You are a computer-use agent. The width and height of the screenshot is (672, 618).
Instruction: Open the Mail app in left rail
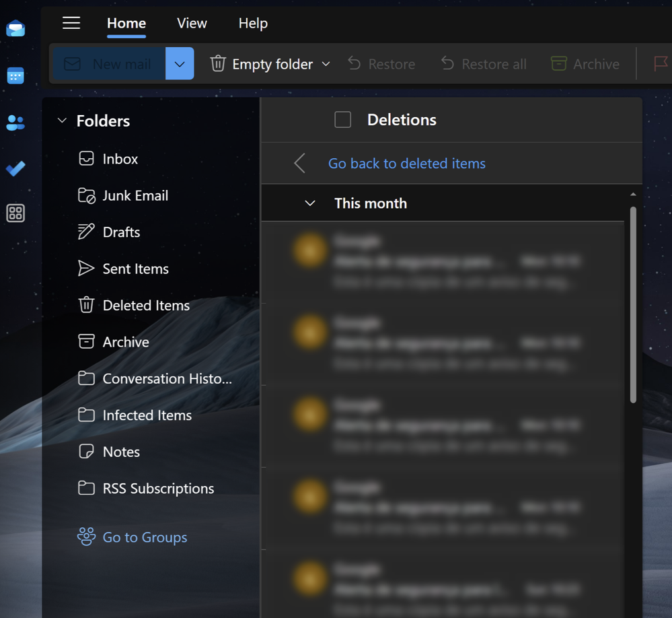pyautogui.click(x=15, y=29)
